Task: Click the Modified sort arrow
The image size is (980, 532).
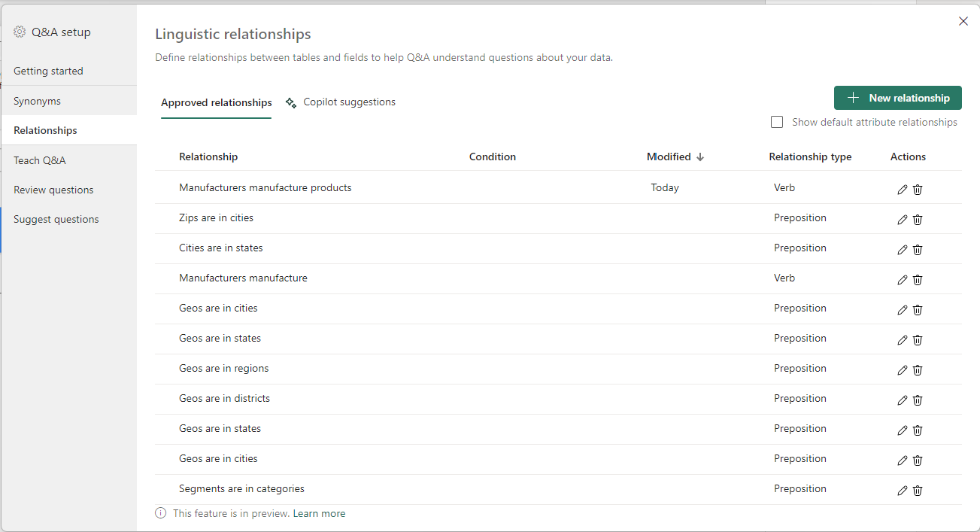Action: 700,157
